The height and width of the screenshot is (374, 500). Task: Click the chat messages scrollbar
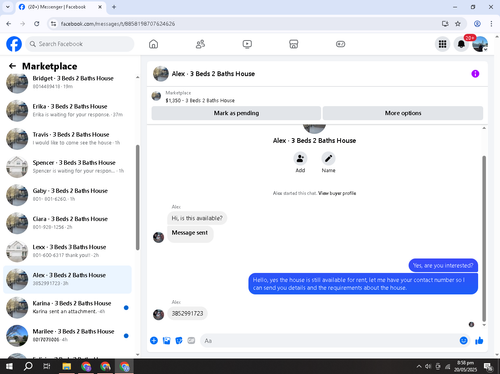[x=484, y=239]
